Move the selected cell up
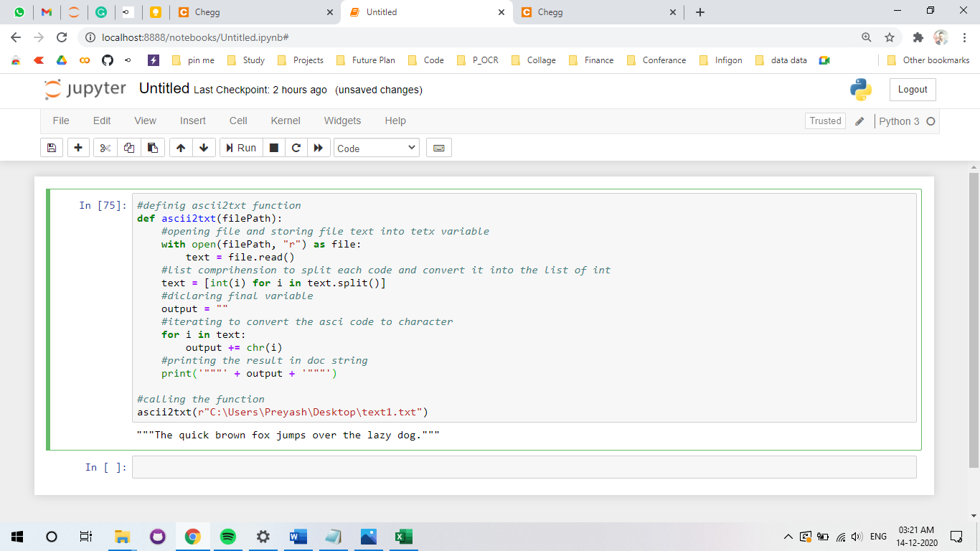 tap(181, 148)
